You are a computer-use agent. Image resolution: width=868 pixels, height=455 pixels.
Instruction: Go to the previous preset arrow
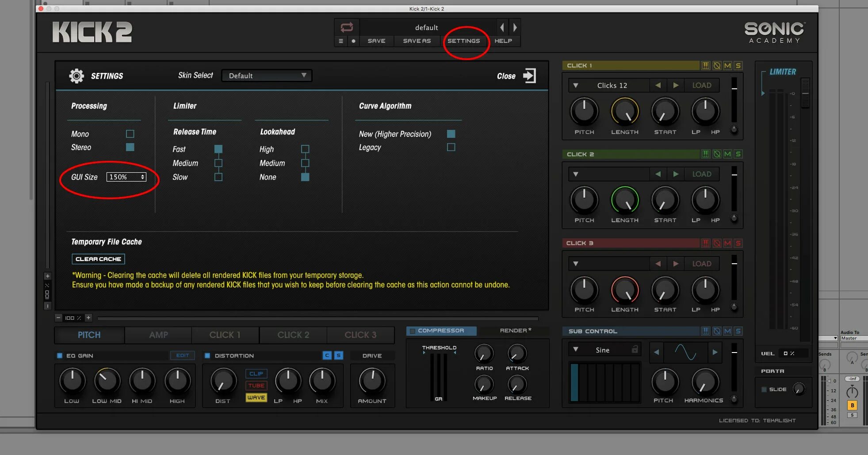[x=502, y=27]
